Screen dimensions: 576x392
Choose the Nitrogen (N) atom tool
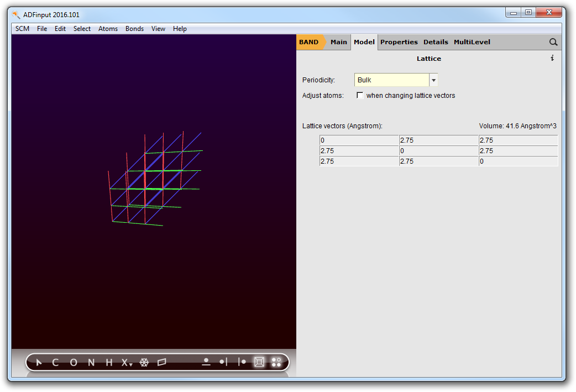click(91, 363)
